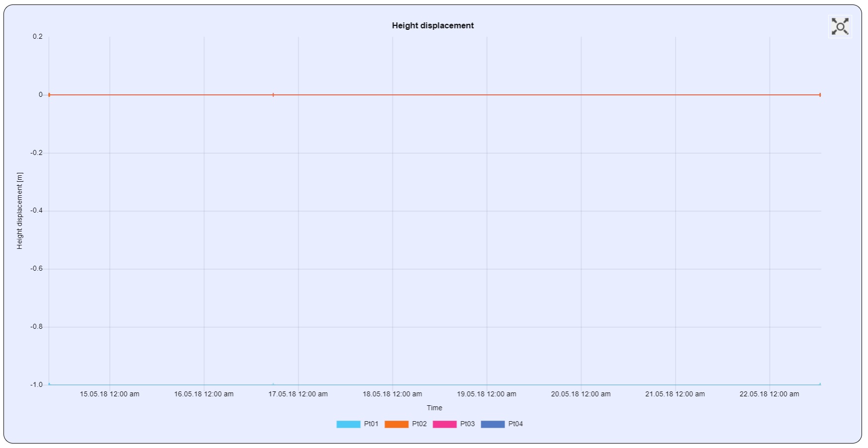The image size is (868, 448).
Task: Click the 15.05.18 12:00 am axis label
Action: coord(110,394)
